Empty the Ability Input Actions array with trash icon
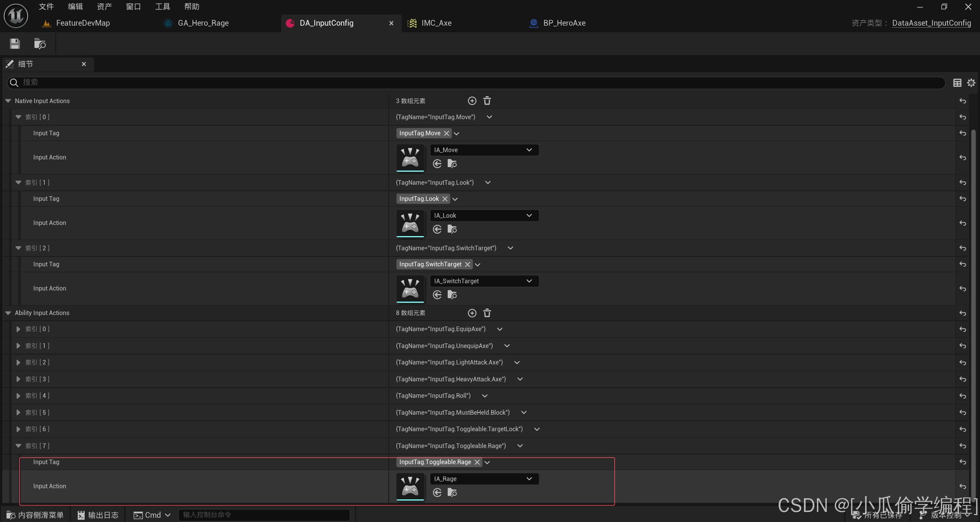The image size is (980, 522). 487,313
